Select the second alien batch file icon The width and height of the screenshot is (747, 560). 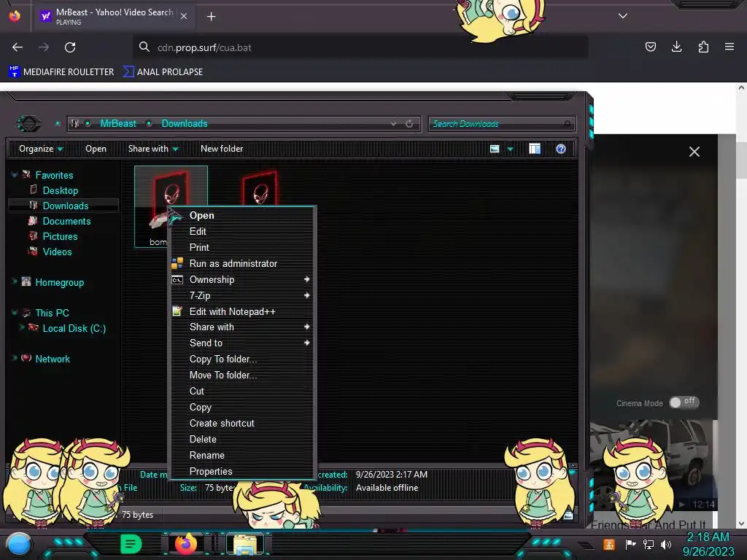point(259,190)
